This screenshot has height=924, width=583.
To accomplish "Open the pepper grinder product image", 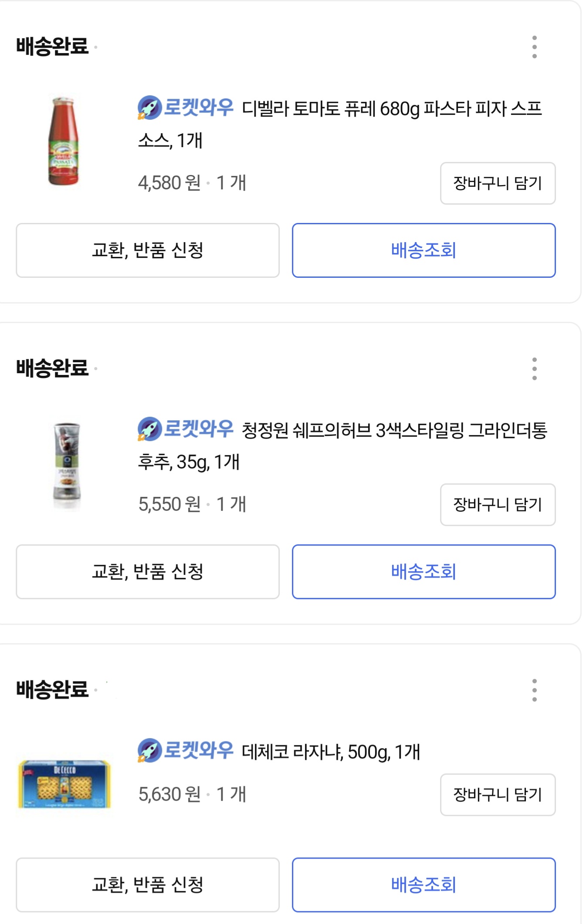I will click(x=66, y=465).
